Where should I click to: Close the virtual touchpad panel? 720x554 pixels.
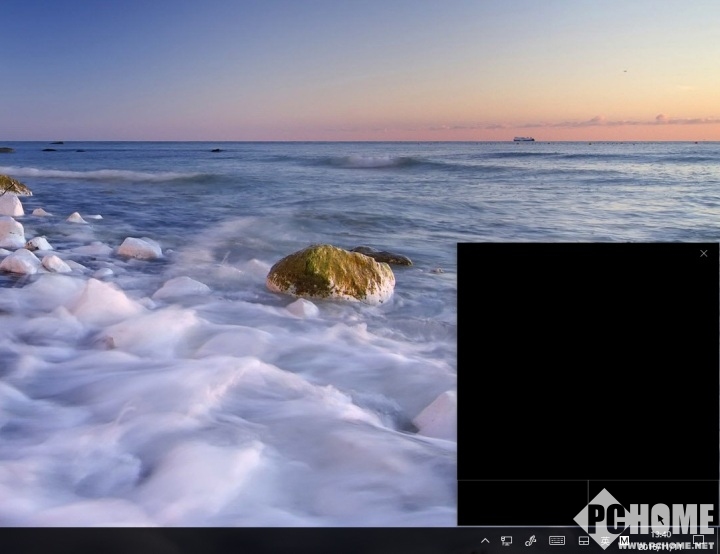[x=704, y=253]
